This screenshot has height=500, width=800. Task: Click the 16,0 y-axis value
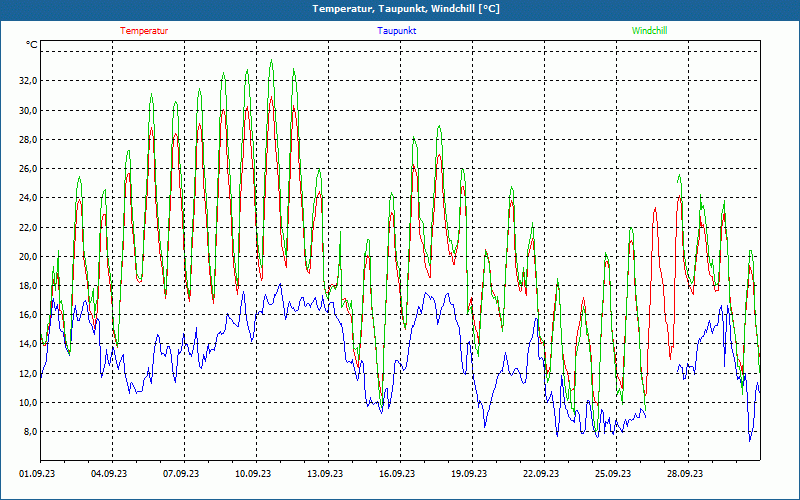(x=28, y=314)
